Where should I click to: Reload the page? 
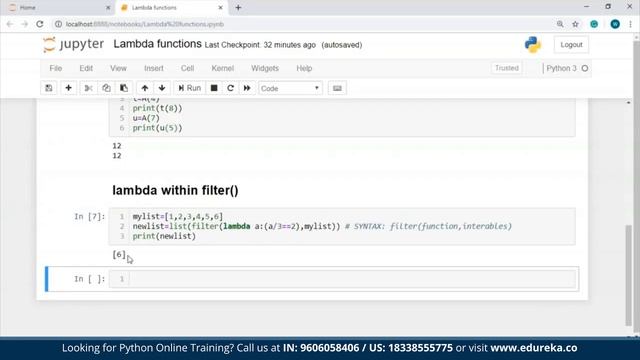(x=40, y=24)
